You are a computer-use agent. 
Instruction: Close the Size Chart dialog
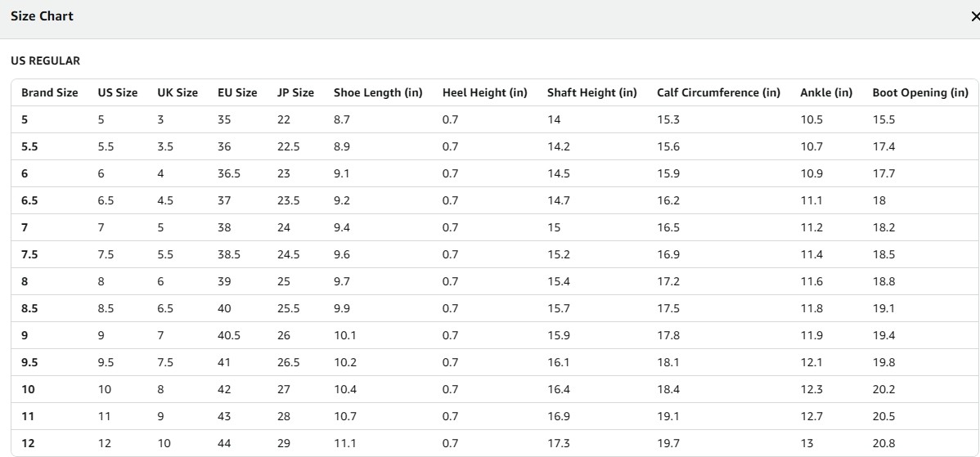[x=975, y=17]
